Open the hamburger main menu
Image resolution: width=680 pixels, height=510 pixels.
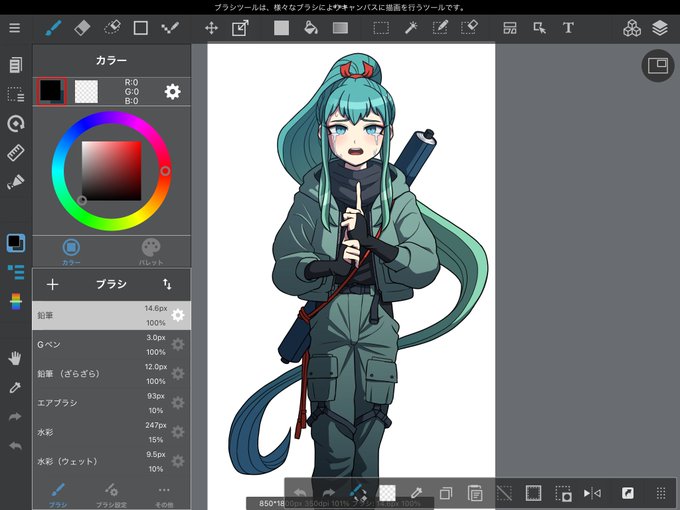click(x=15, y=28)
